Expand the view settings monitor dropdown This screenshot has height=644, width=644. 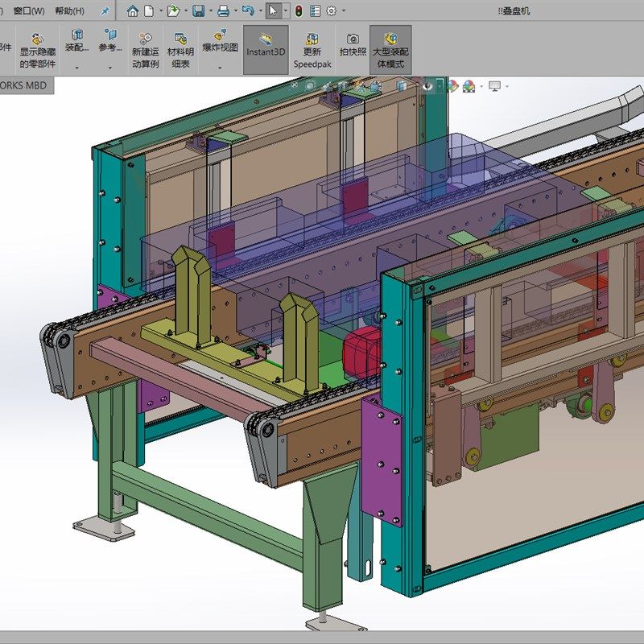506,86
